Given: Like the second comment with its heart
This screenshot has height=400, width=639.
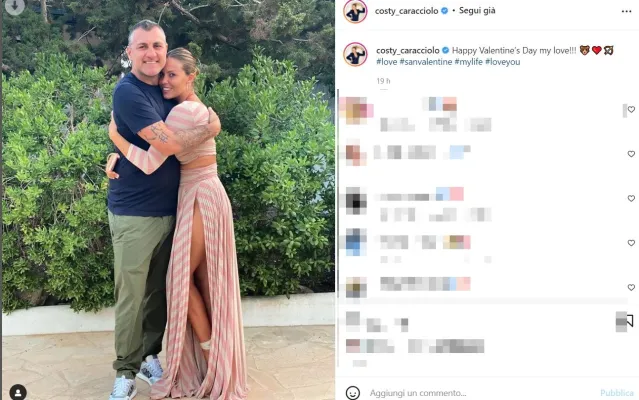Looking at the screenshot, I should pyautogui.click(x=631, y=154).
